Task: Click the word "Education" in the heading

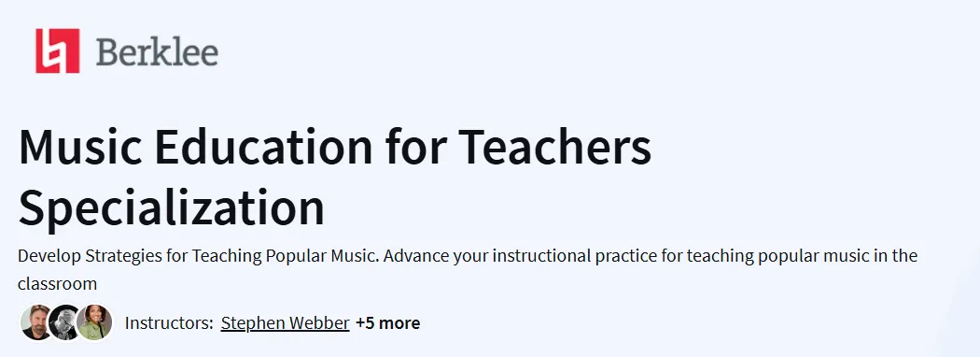Action: point(263,147)
